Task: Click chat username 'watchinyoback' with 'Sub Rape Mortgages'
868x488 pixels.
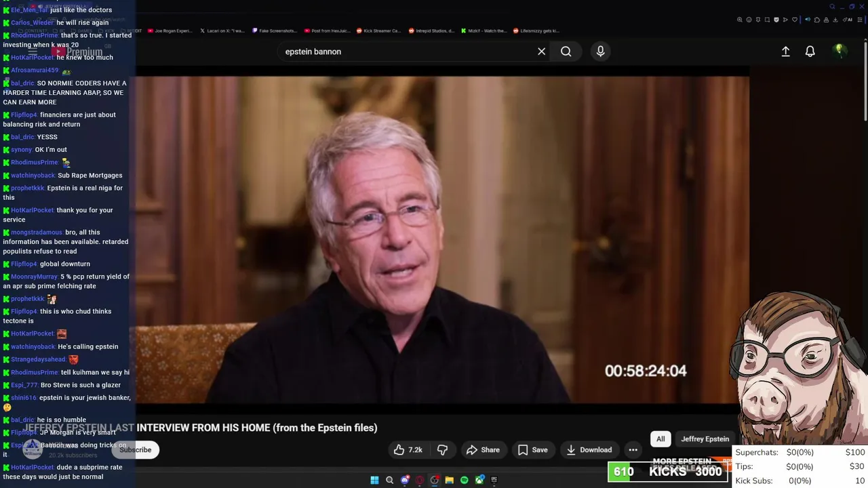Action: point(33,176)
